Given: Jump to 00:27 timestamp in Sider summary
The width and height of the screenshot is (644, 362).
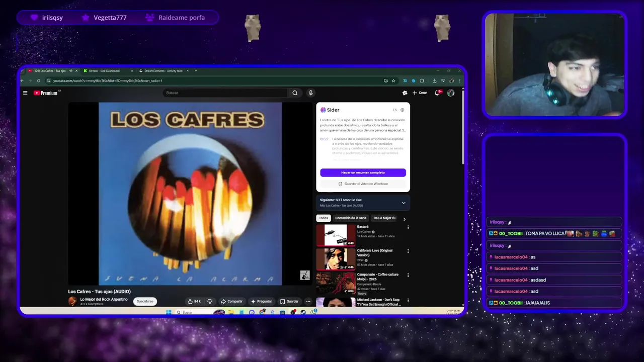Looking at the screenshot, I should click(x=324, y=139).
